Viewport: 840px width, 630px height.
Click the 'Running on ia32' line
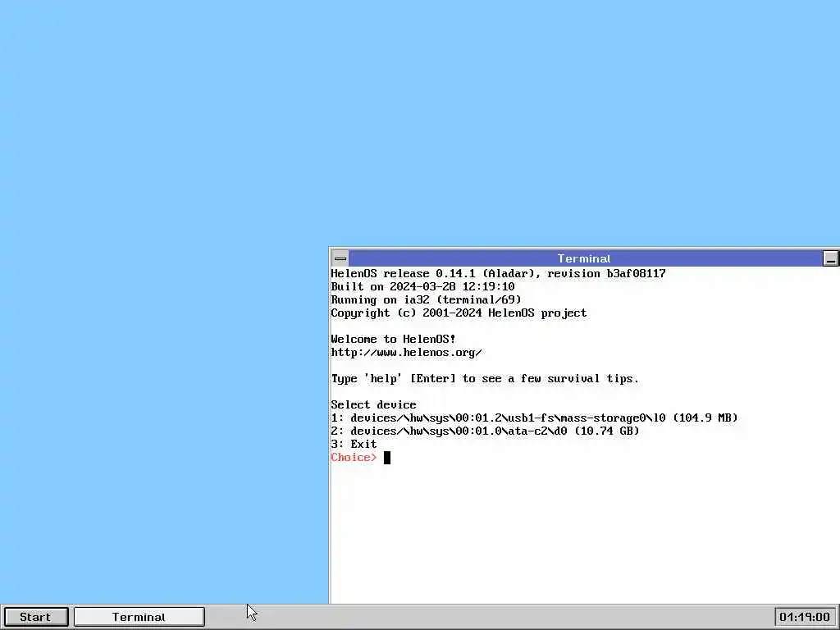[426, 299]
